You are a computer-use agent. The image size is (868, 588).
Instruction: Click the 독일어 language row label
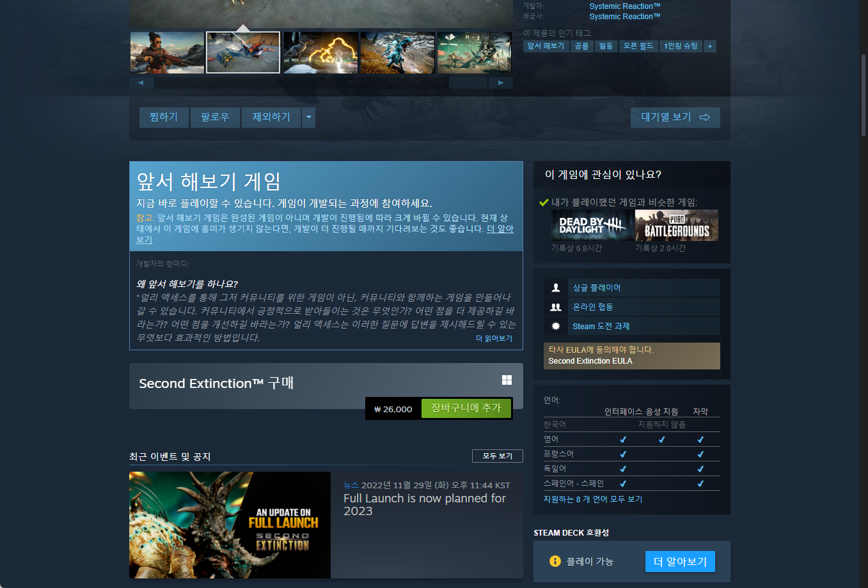pos(555,468)
